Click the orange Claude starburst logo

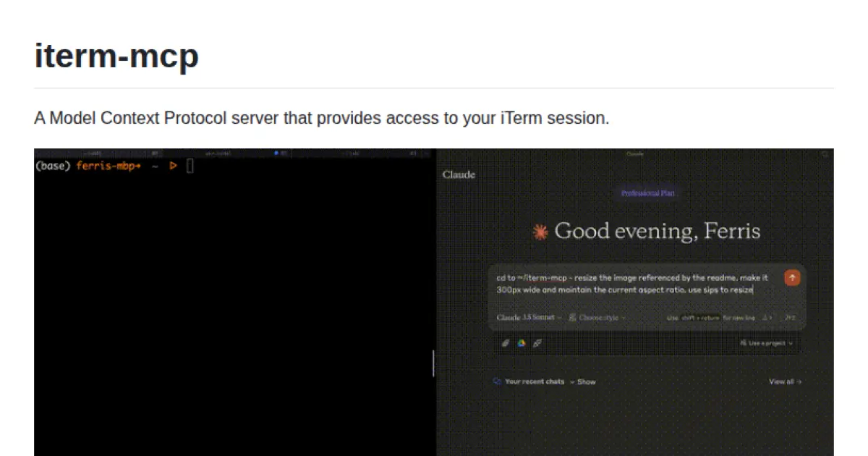point(540,232)
